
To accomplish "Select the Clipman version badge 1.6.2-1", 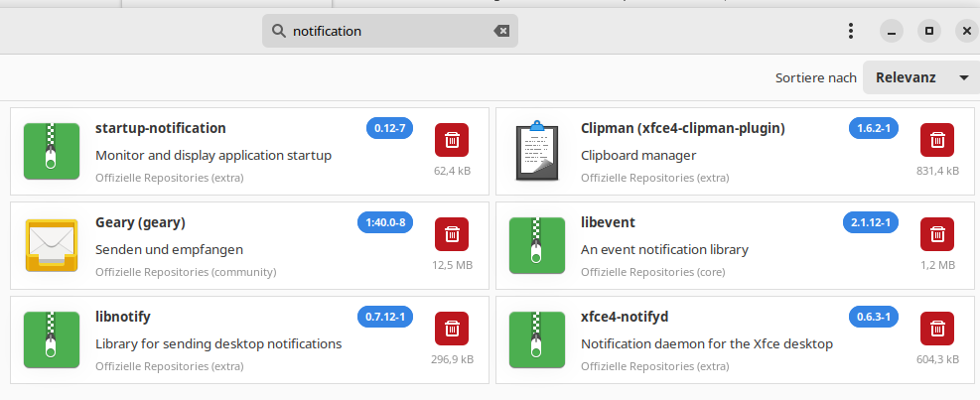I will coord(874,128).
